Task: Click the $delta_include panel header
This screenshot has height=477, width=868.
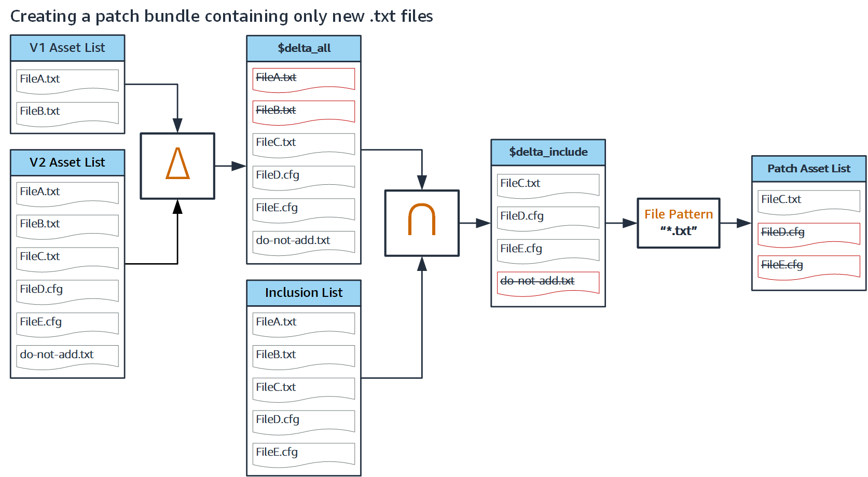Action: click(x=548, y=152)
